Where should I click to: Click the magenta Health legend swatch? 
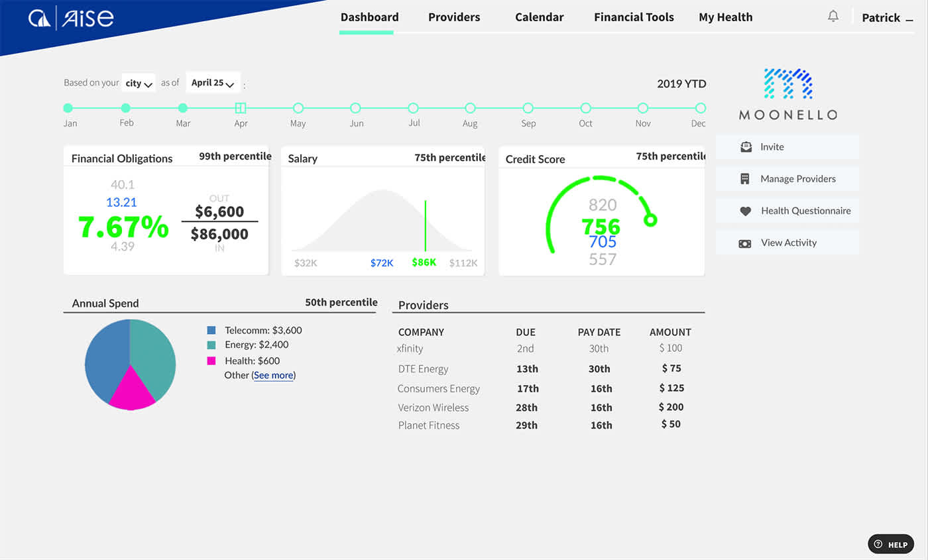tap(212, 361)
